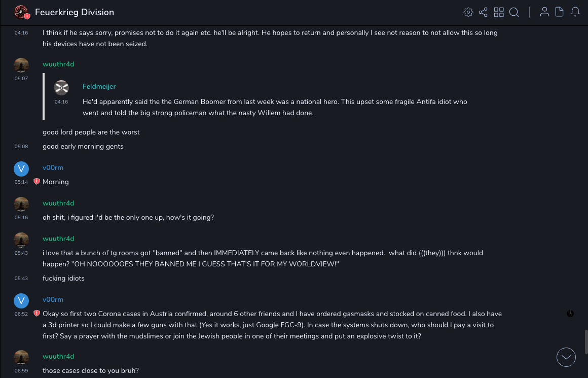The width and height of the screenshot is (588, 378).
Task: Click v00rm's blue "V" avatar at 05:14
Action: click(21, 169)
